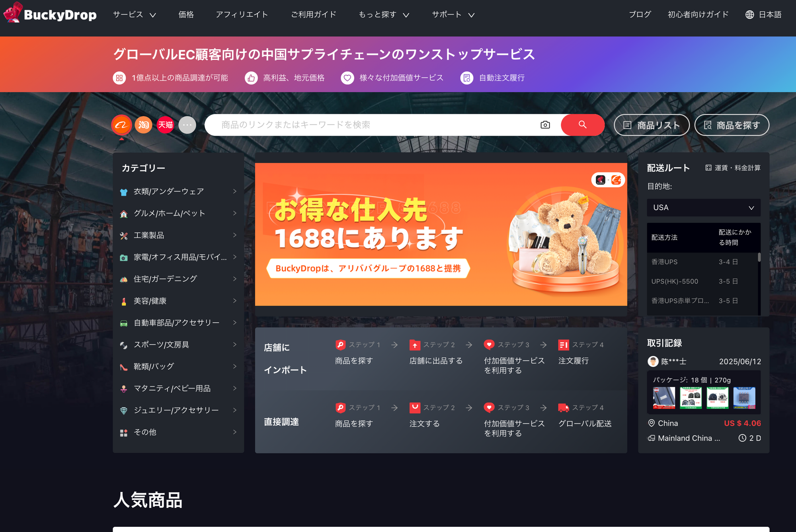Image resolution: width=796 pixels, height=532 pixels.
Task: Click the 美容/健康 lipstick icon
Action: coord(124,302)
